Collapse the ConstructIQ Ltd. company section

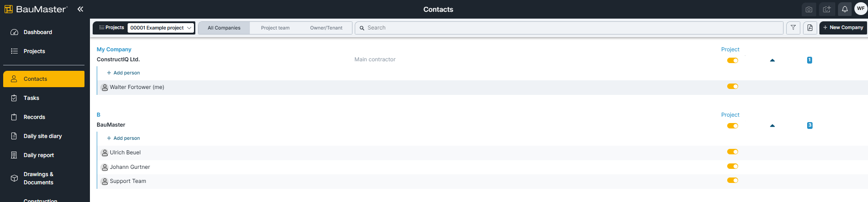coord(772,60)
